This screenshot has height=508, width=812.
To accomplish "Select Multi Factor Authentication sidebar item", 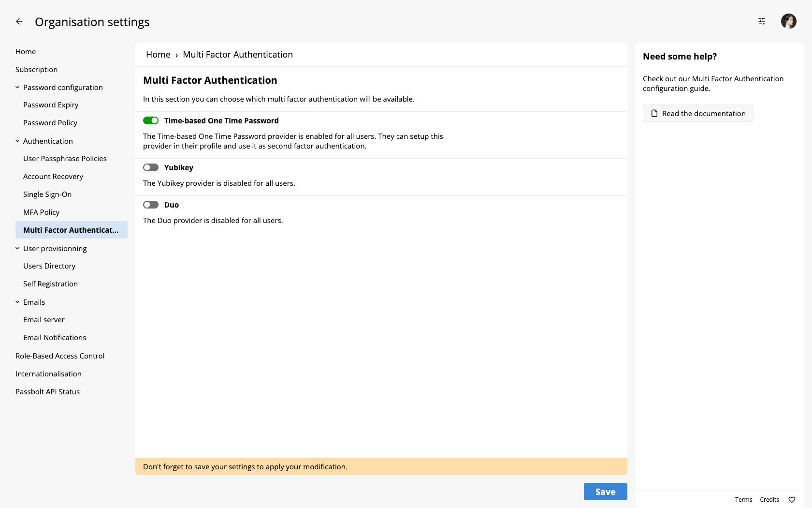I will click(x=72, y=230).
